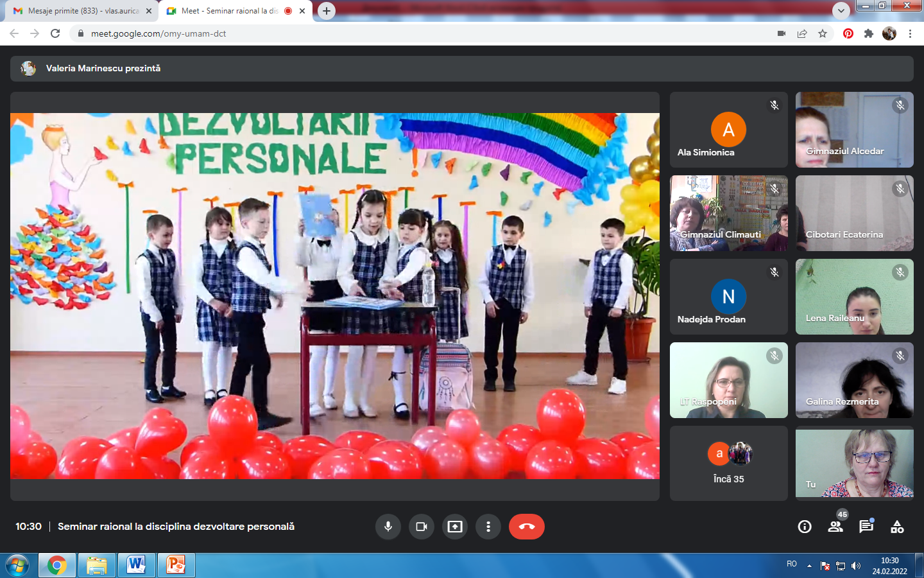Image resolution: width=924 pixels, height=578 pixels.
Task: Expand the Chrome tab search dropdown arrow
Action: click(841, 10)
